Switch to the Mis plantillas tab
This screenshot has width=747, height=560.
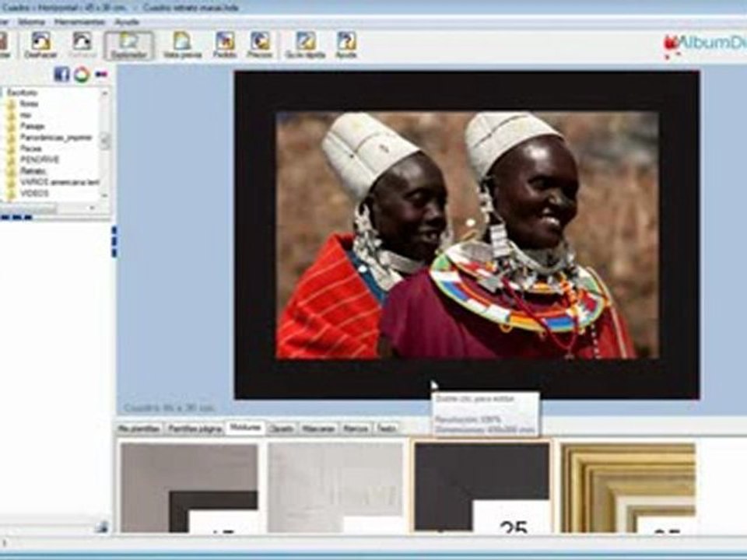pyautogui.click(x=139, y=429)
